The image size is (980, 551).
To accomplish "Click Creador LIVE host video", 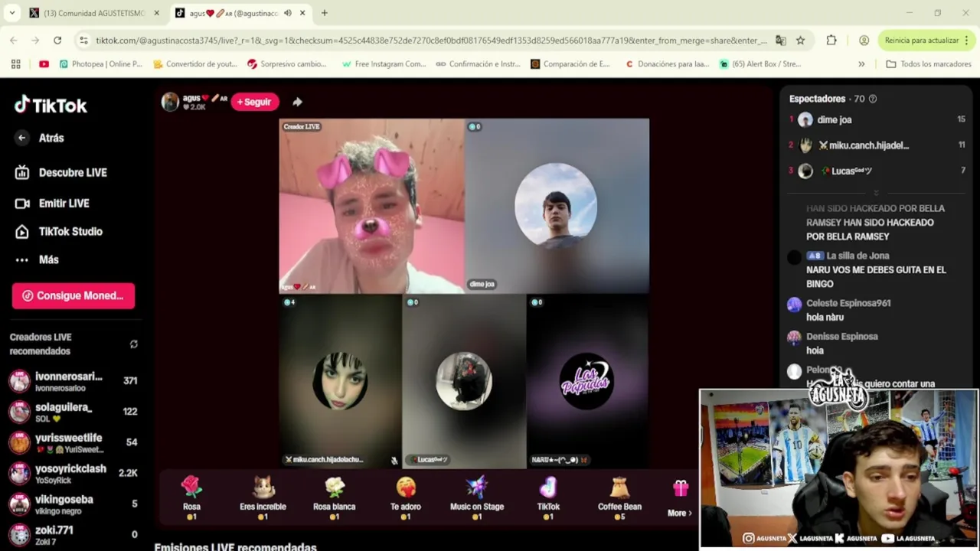I will click(x=371, y=206).
